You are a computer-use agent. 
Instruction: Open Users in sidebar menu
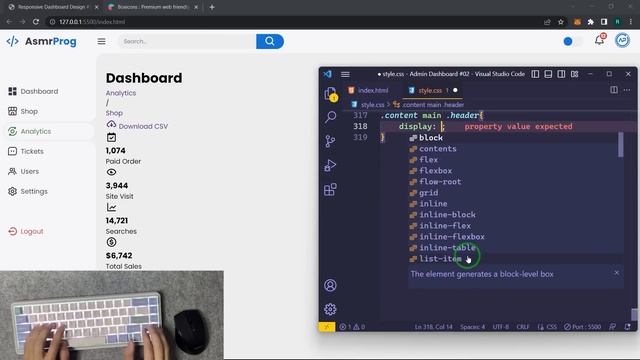pyautogui.click(x=24, y=171)
